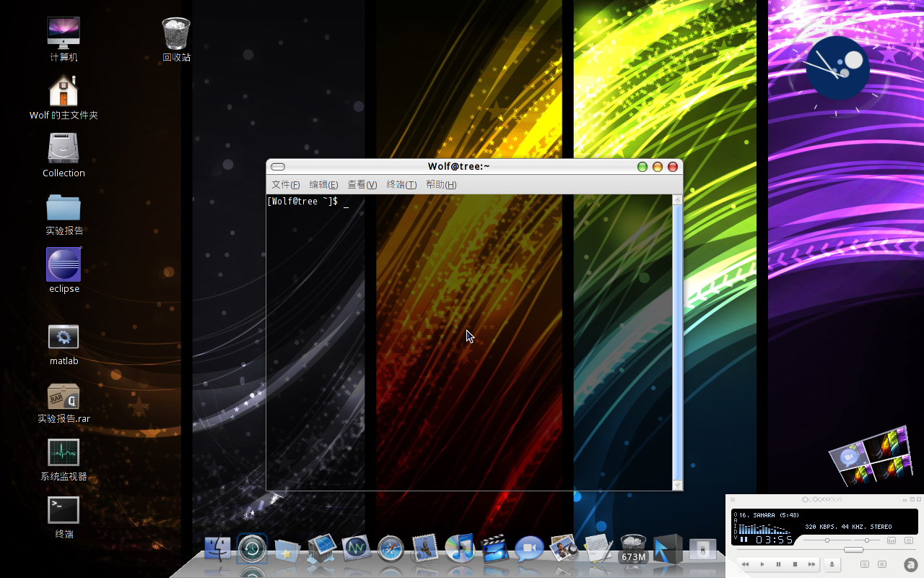Toggle Audacious windowshade mode button
This screenshot has width=924, height=578.
pyautogui.click(x=912, y=499)
